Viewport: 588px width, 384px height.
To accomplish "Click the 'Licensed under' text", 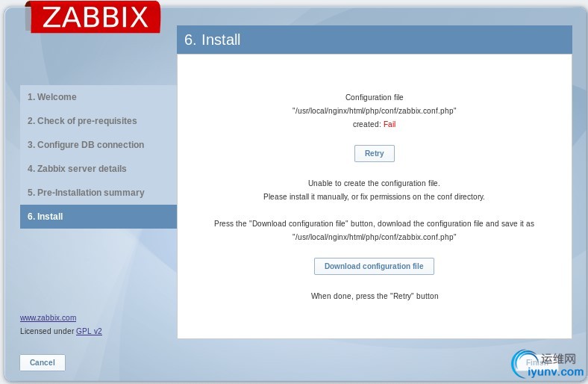I will point(47,331).
